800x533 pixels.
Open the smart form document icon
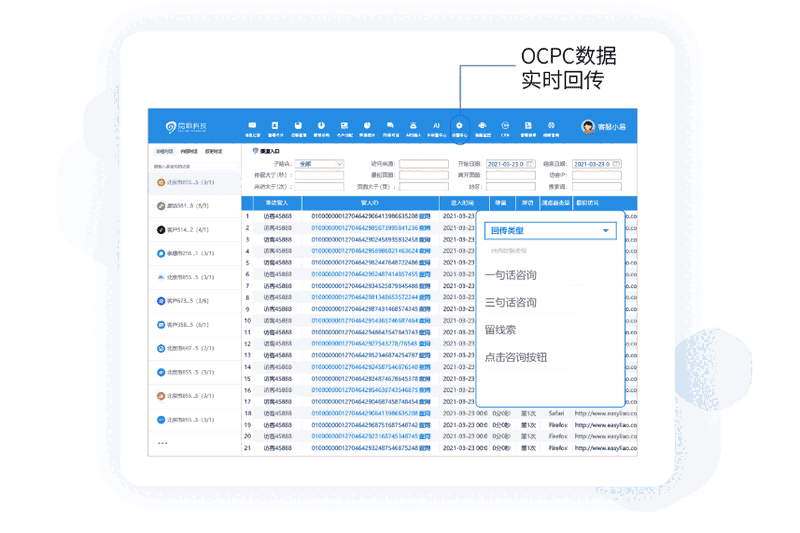point(528,125)
